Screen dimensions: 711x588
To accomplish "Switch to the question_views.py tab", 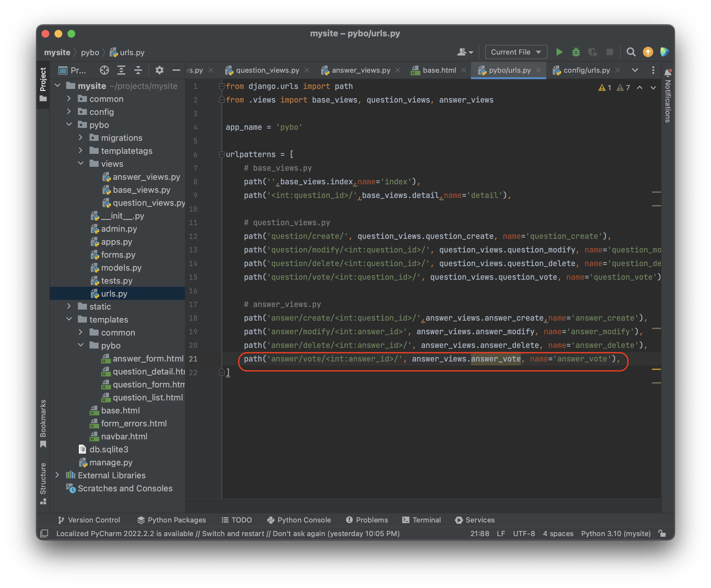I will pyautogui.click(x=267, y=70).
